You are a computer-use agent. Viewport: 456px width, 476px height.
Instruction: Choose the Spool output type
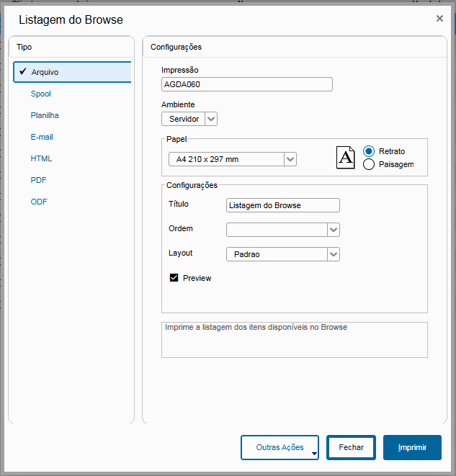coord(41,94)
